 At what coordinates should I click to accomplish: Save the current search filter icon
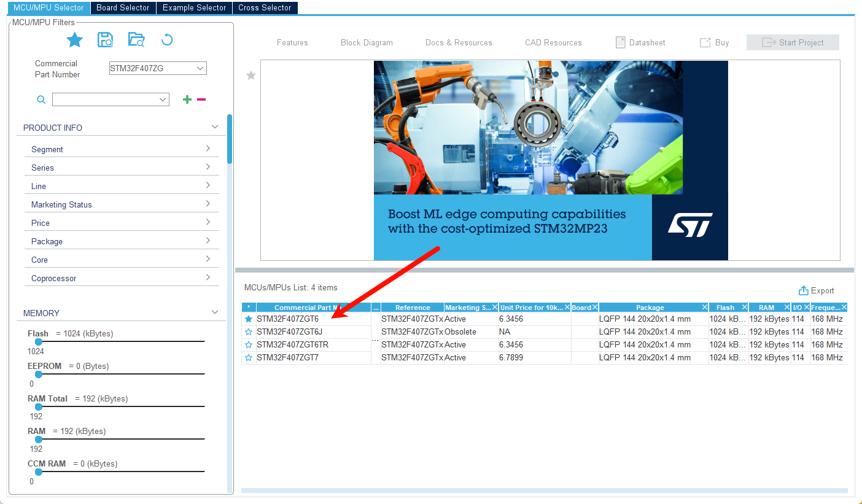click(x=106, y=40)
